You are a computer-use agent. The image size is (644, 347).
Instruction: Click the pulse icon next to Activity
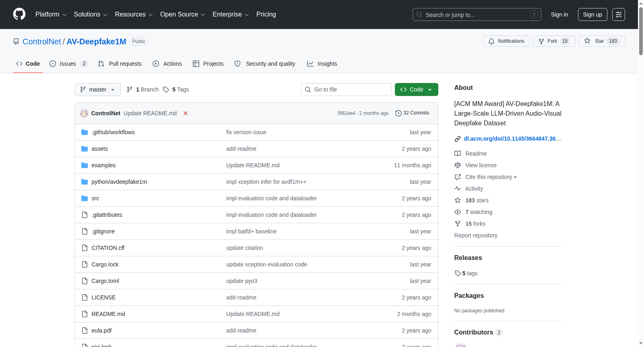tap(458, 189)
